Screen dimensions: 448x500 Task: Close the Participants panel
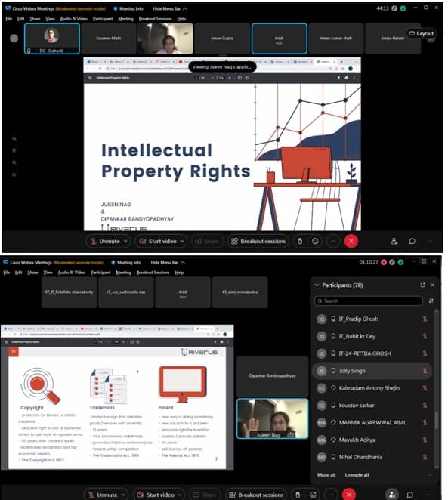[x=432, y=285]
